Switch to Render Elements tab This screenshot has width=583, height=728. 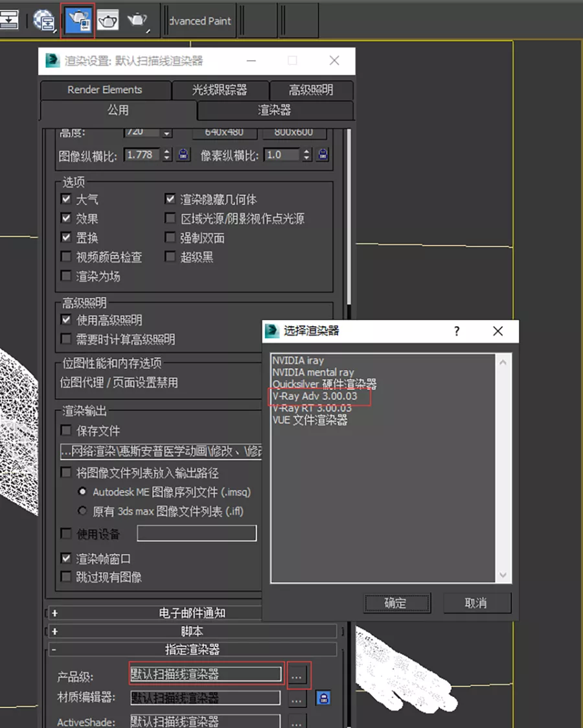pyautogui.click(x=106, y=90)
